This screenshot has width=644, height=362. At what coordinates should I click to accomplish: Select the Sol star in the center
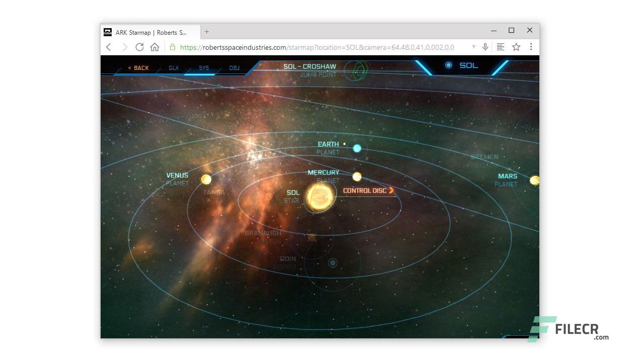(320, 197)
